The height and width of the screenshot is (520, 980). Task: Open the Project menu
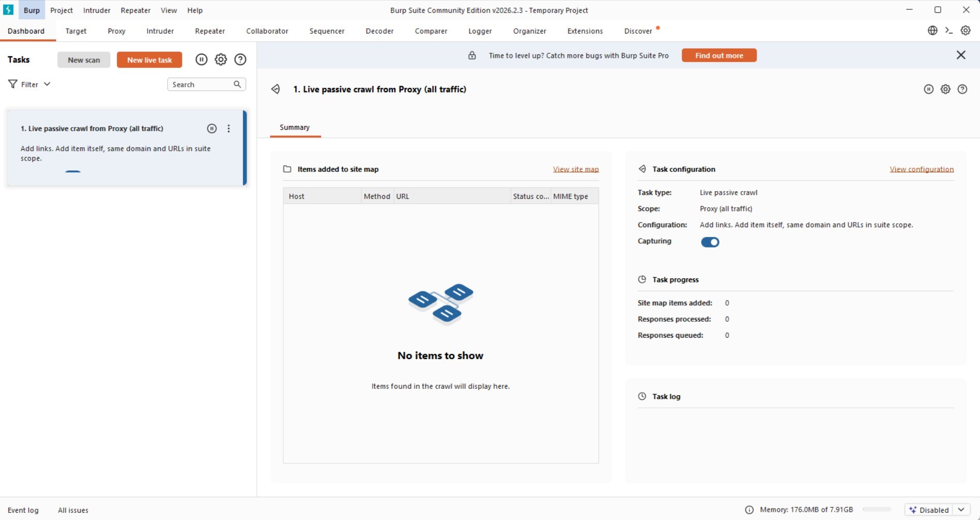tap(62, 10)
